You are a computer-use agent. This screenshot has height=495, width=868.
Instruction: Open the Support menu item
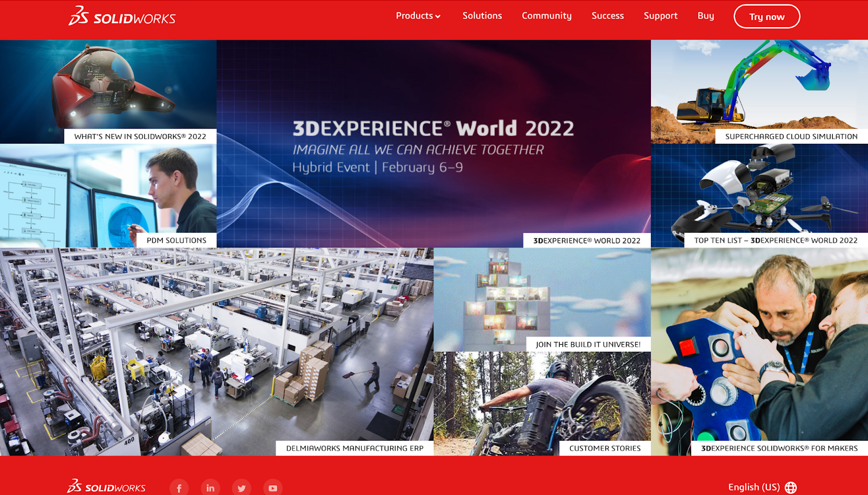pyautogui.click(x=661, y=16)
